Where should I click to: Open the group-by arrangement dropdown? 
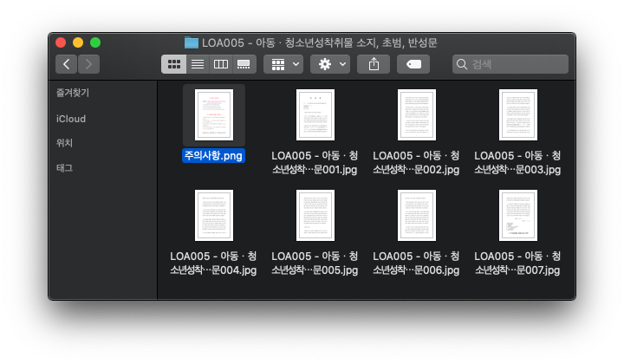(283, 64)
